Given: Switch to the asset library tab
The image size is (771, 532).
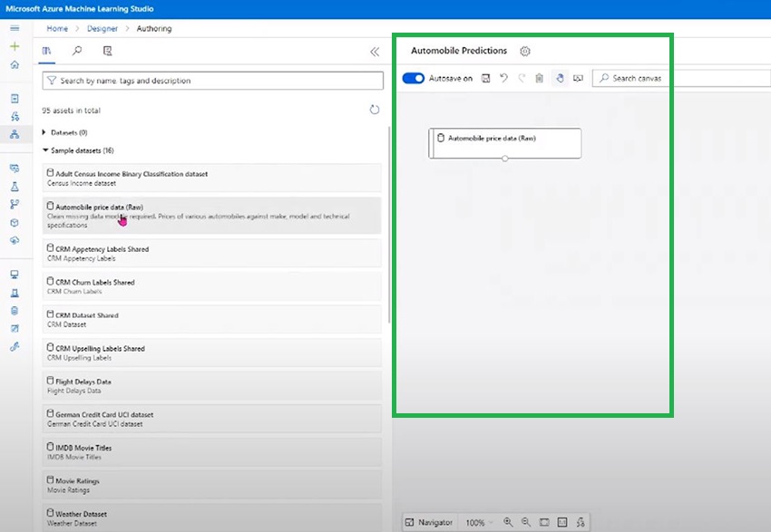Looking at the screenshot, I should (46, 51).
